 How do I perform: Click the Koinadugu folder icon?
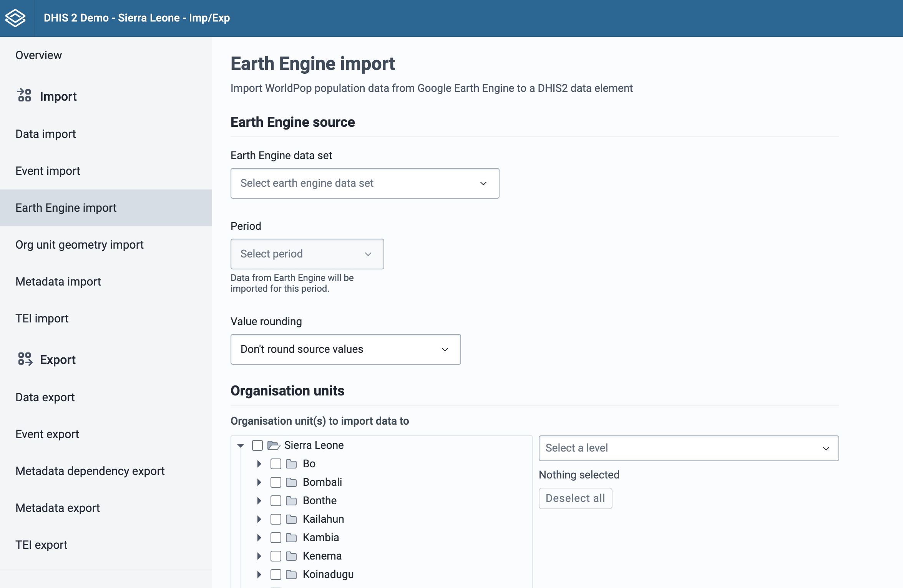click(292, 575)
